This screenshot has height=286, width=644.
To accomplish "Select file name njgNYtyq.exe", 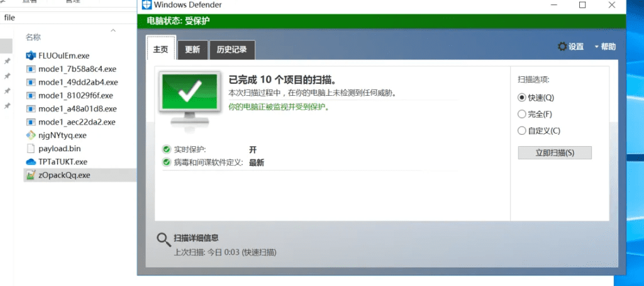I will pyautogui.click(x=62, y=135).
